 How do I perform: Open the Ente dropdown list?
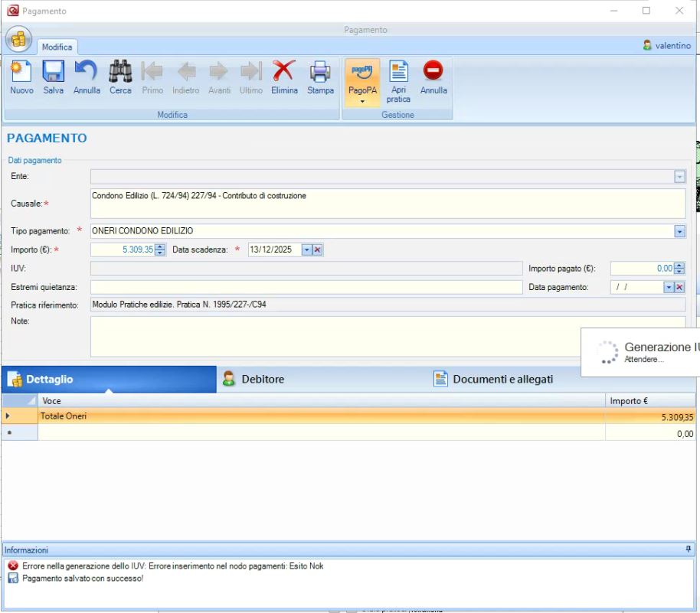679,177
